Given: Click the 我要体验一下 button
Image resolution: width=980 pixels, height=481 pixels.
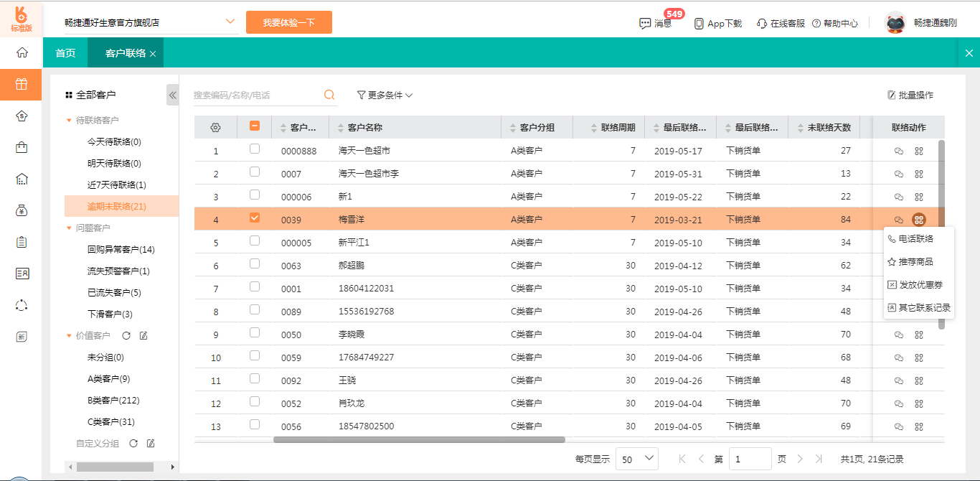Looking at the screenshot, I should click(288, 22).
